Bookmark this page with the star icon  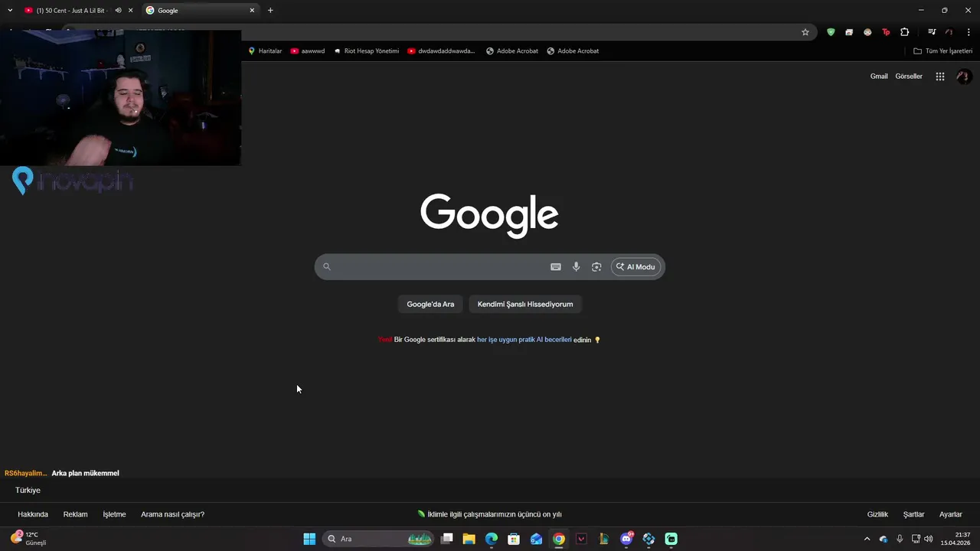point(805,32)
